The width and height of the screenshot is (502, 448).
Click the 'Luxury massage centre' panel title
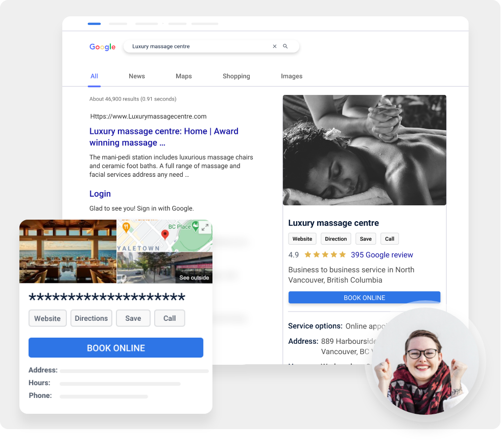click(x=333, y=223)
